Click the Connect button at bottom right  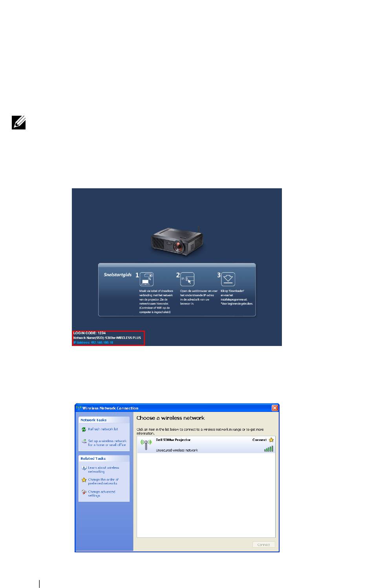coord(263,544)
